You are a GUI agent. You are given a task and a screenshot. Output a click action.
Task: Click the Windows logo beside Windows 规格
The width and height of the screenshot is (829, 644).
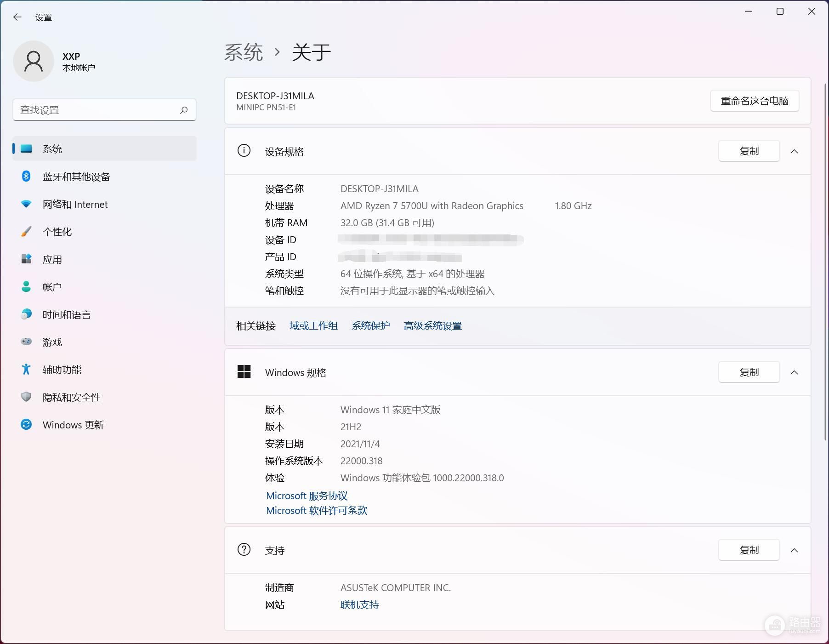pyautogui.click(x=244, y=372)
